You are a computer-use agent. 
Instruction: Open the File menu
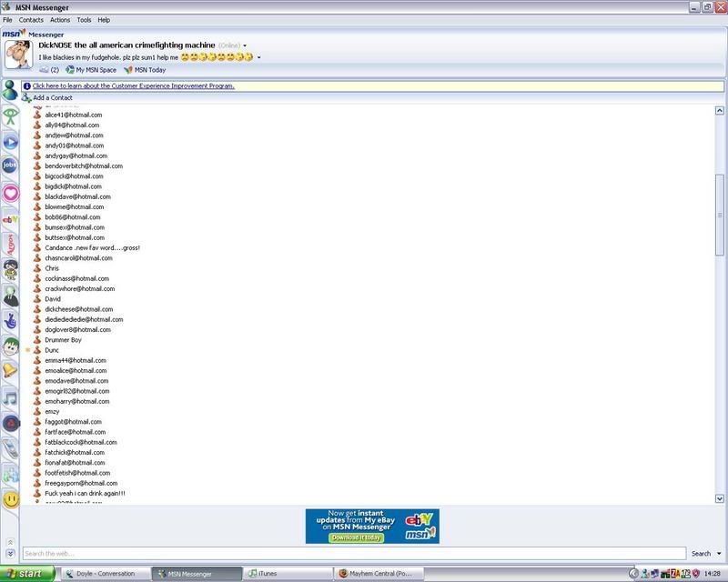pyautogui.click(x=7, y=20)
